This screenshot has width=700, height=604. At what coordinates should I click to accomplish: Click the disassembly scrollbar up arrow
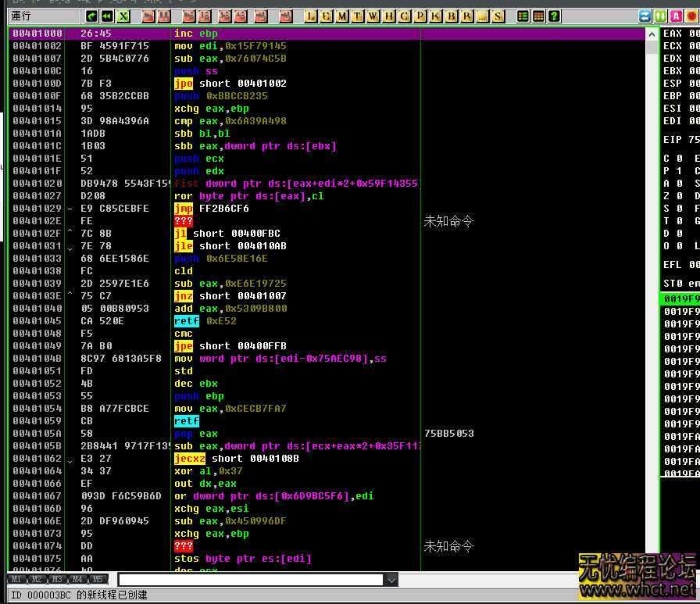click(652, 34)
